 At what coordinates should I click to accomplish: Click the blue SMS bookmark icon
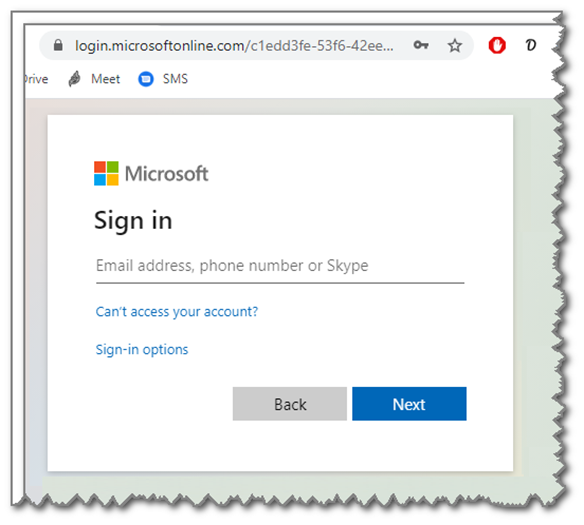[146, 79]
